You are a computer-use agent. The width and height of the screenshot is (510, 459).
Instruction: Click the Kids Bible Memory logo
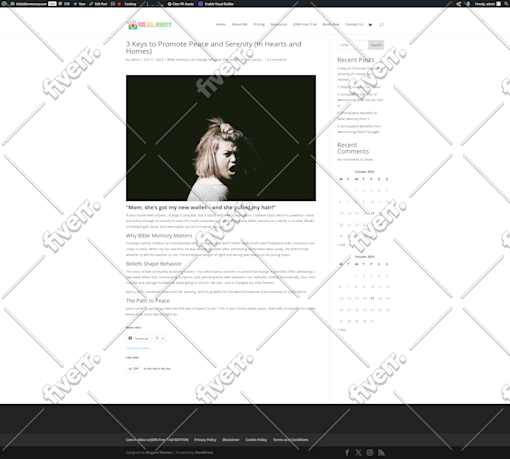point(150,24)
